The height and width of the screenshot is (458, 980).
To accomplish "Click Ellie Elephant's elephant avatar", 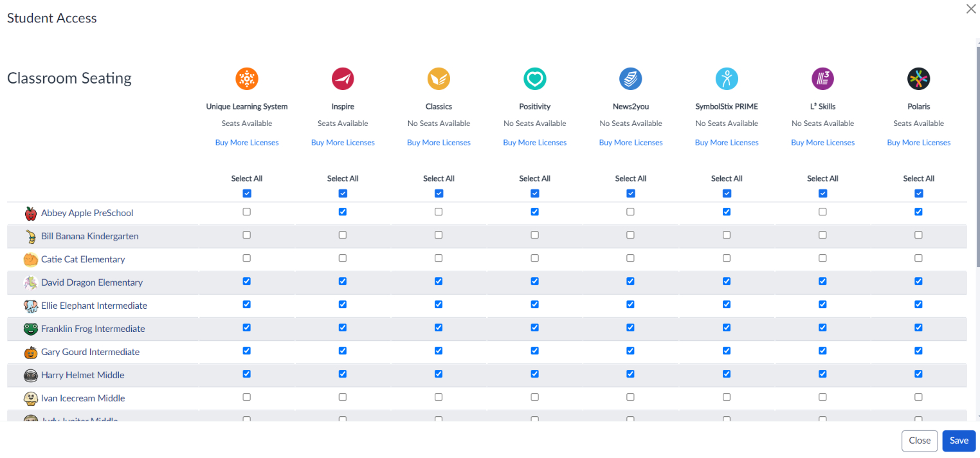I will [x=30, y=306].
